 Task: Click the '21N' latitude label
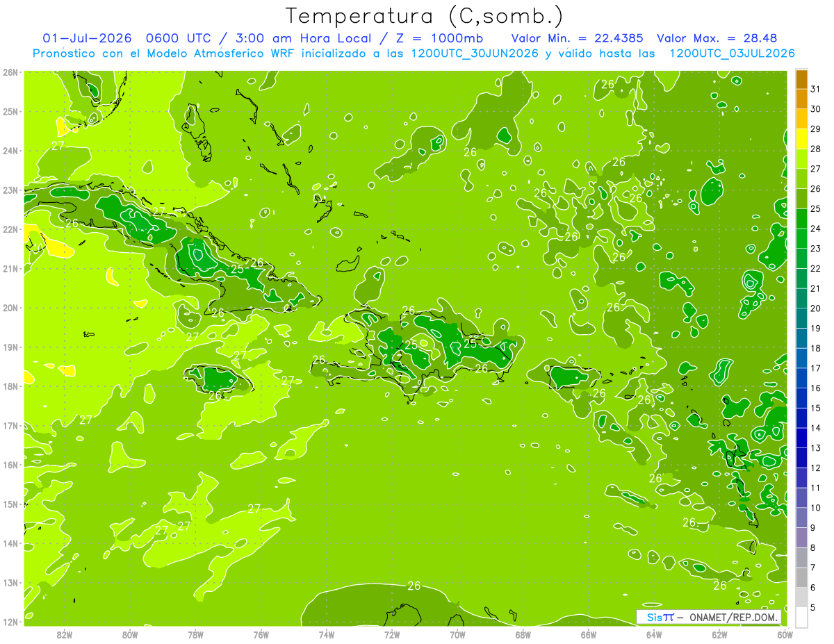pos(10,269)
